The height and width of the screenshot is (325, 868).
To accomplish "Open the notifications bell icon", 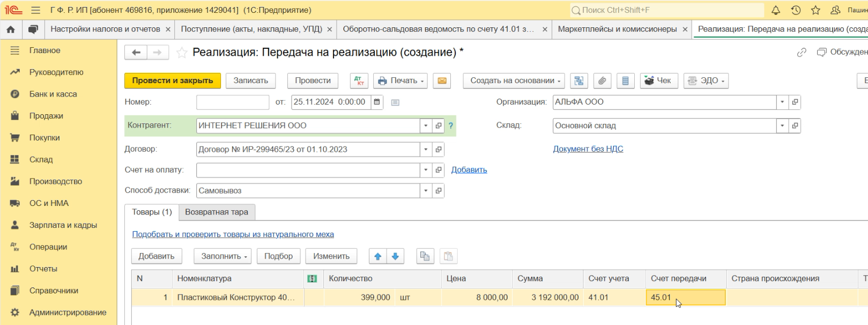I will pos(776,10).
